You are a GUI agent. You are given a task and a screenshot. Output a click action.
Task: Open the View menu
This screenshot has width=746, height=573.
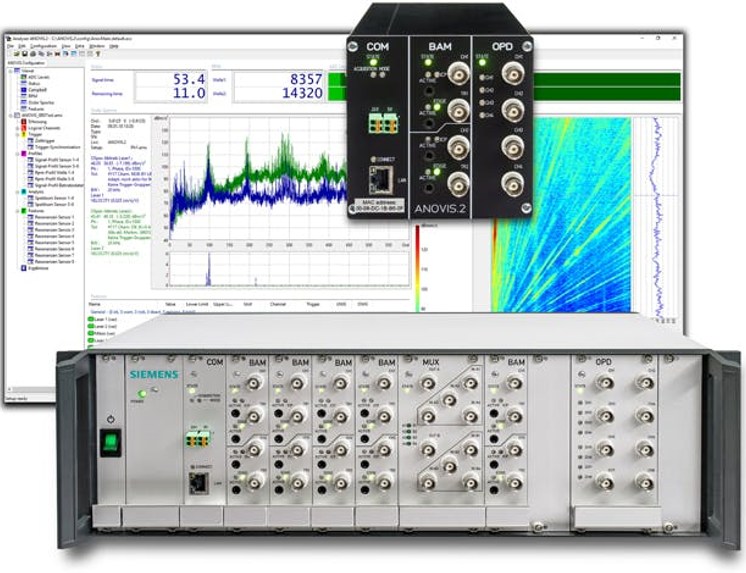[66, 46]
